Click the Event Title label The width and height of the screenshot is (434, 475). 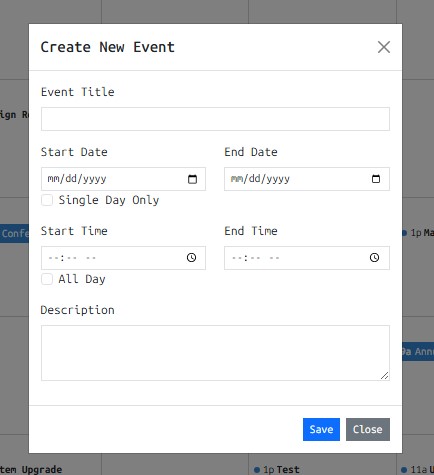click(78, 92)
